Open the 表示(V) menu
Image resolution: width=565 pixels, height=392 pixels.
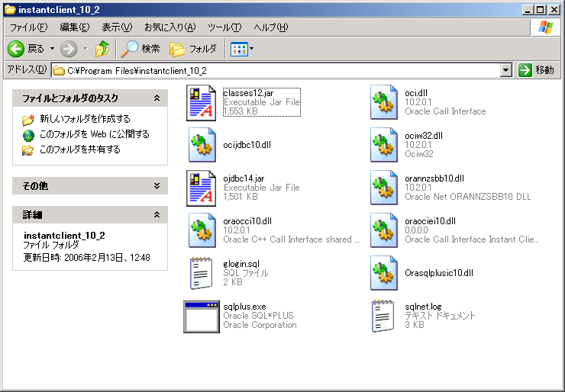click(x=117, y=27)
